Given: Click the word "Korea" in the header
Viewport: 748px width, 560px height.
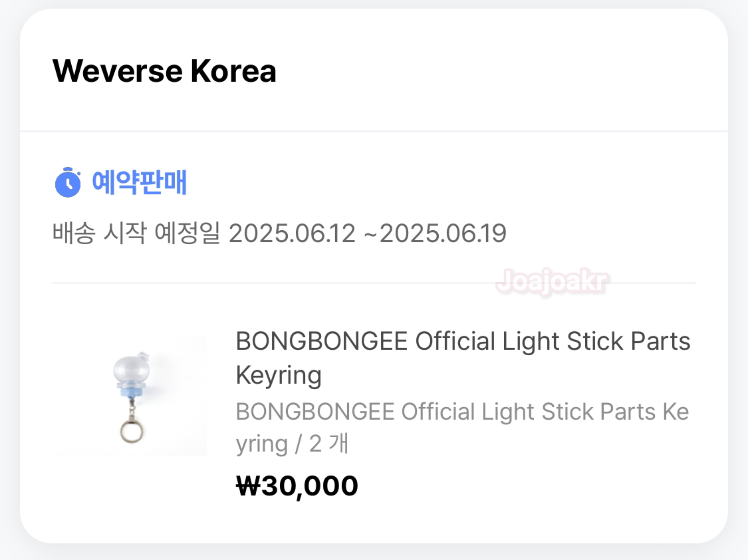Looking at the screenshot, I should click(x=233, y=71).
